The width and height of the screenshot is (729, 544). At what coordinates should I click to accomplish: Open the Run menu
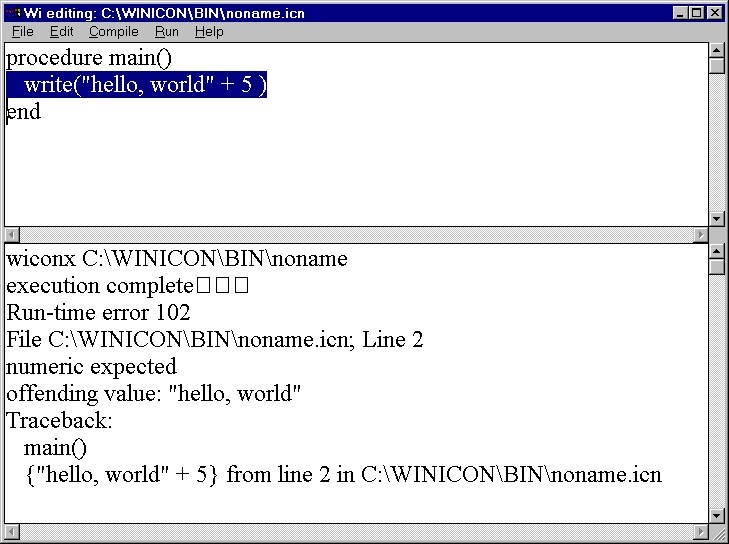166,32
